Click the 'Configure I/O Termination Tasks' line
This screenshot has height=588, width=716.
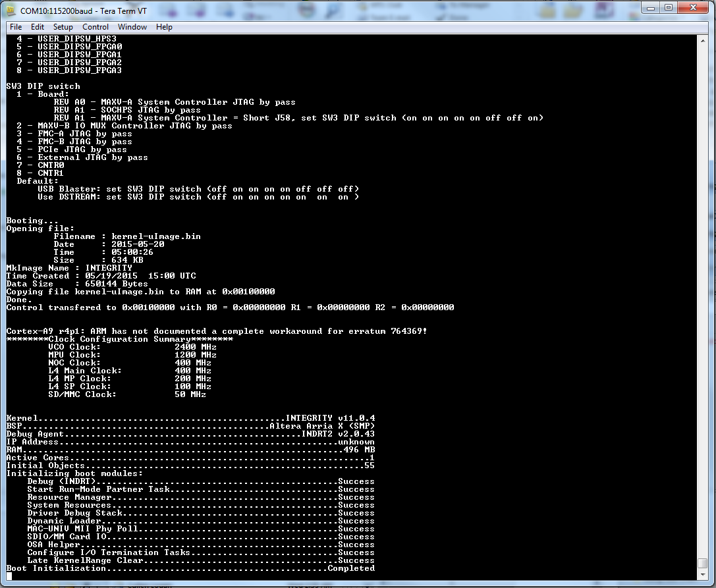201,552
